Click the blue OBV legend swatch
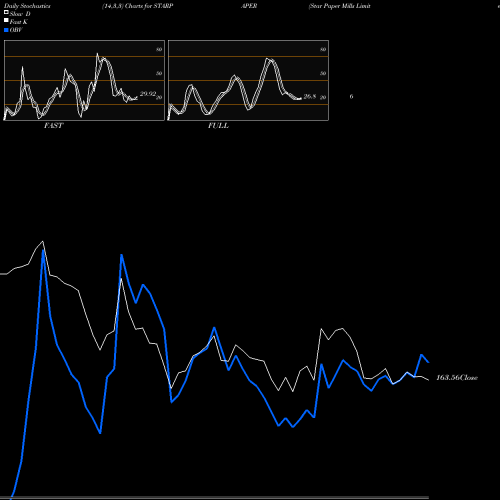Viewport: 500px width, 500px height. pyautogui.click(x=6, y=30)
